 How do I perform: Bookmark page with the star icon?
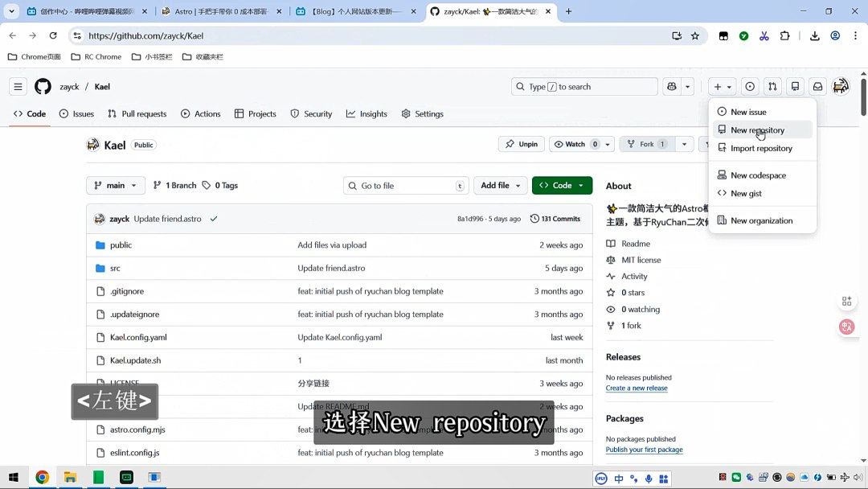(x=695, y=36)
